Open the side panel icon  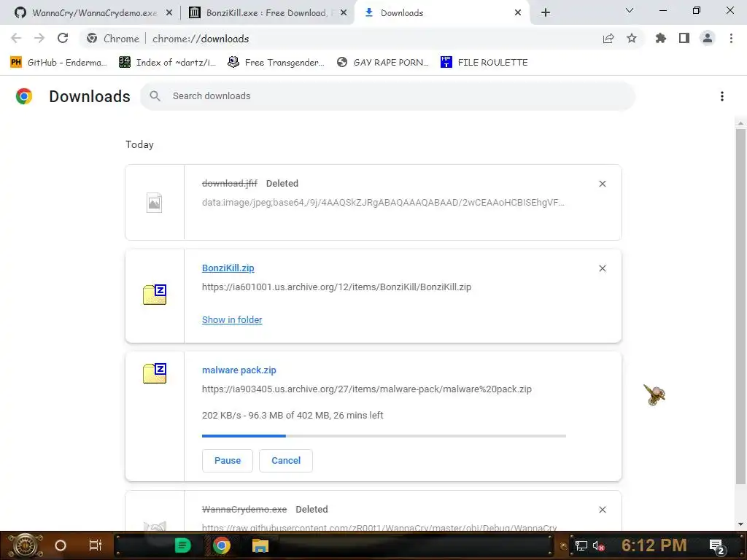[684, 39]
